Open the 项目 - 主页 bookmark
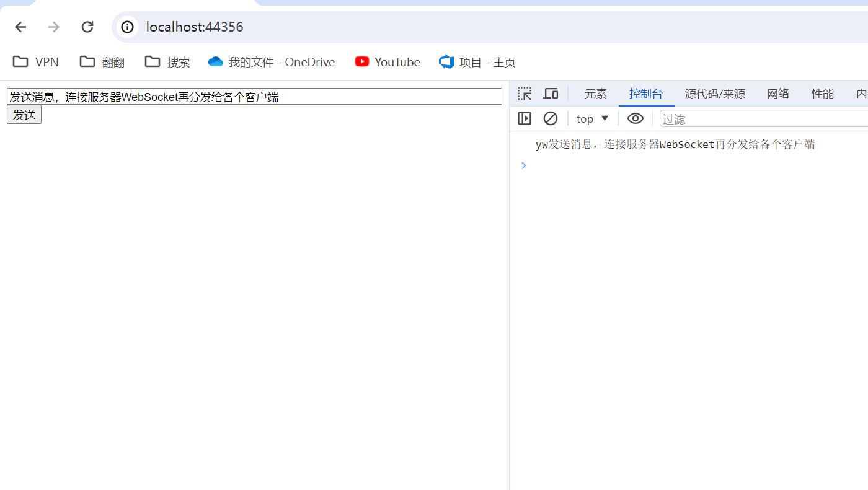 coord(477,62)
